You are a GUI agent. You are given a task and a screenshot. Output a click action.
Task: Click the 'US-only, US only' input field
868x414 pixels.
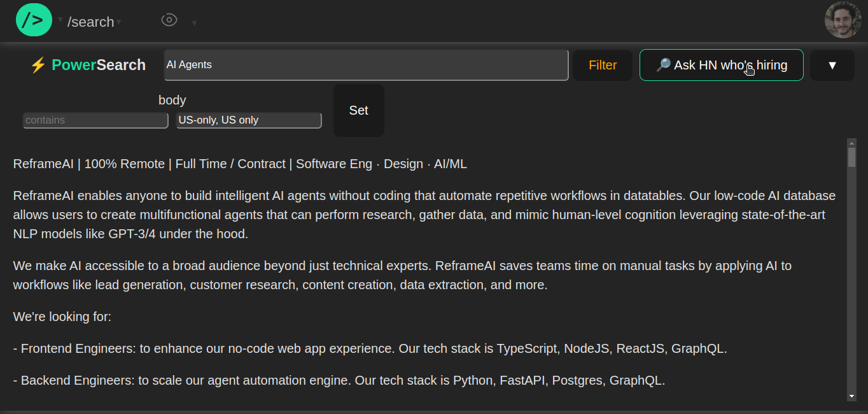[x=249, y=120]
